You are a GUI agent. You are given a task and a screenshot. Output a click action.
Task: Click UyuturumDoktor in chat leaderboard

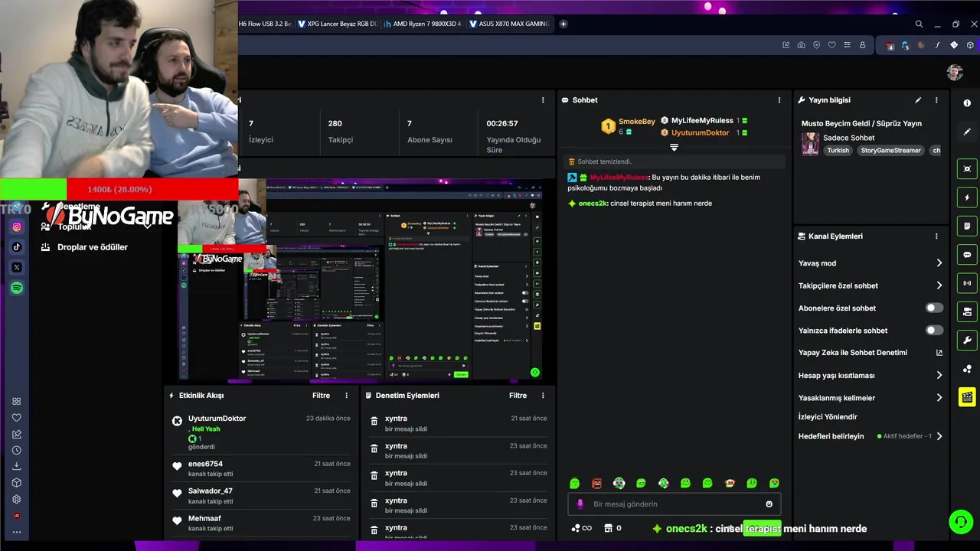pos(700,133)
